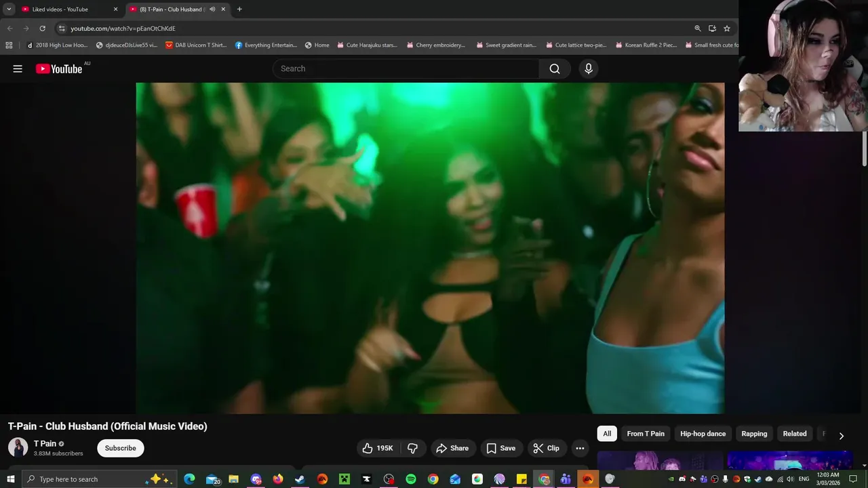Open the DAB Unicorn T Shirt bookmark

pyautogui.click(x=196, y=45)
